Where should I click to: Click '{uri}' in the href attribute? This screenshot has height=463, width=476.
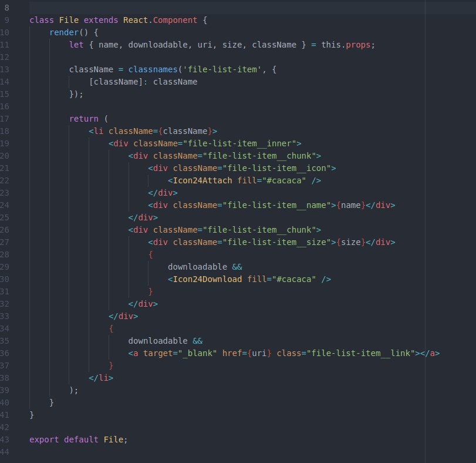(259, 353)
